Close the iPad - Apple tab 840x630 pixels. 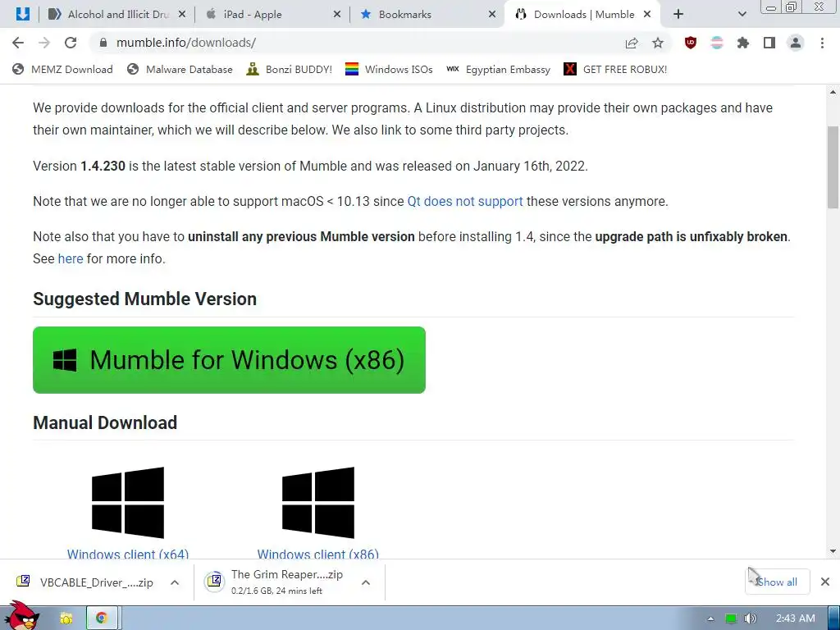tap(337, 15)
